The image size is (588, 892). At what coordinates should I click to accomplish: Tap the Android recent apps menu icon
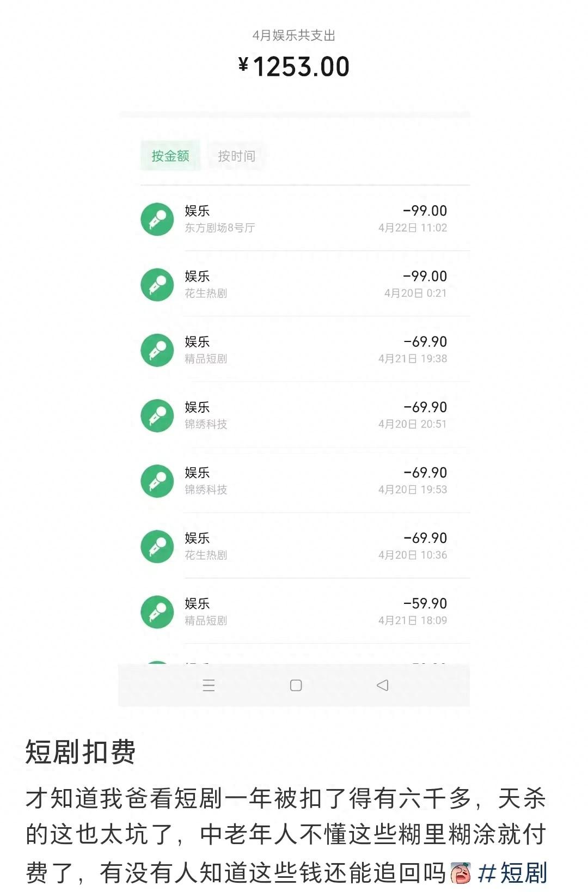[209, 685]
